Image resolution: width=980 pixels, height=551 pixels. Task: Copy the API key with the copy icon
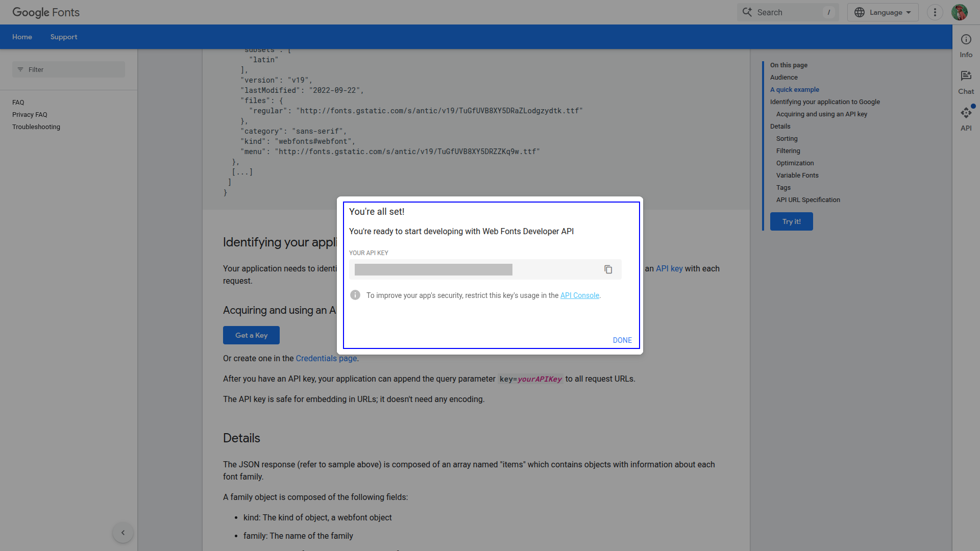pos(608,269)
